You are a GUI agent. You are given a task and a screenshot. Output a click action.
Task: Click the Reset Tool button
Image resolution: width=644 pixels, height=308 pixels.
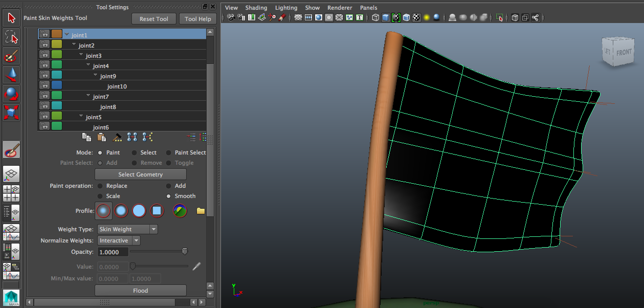point(153,18)
